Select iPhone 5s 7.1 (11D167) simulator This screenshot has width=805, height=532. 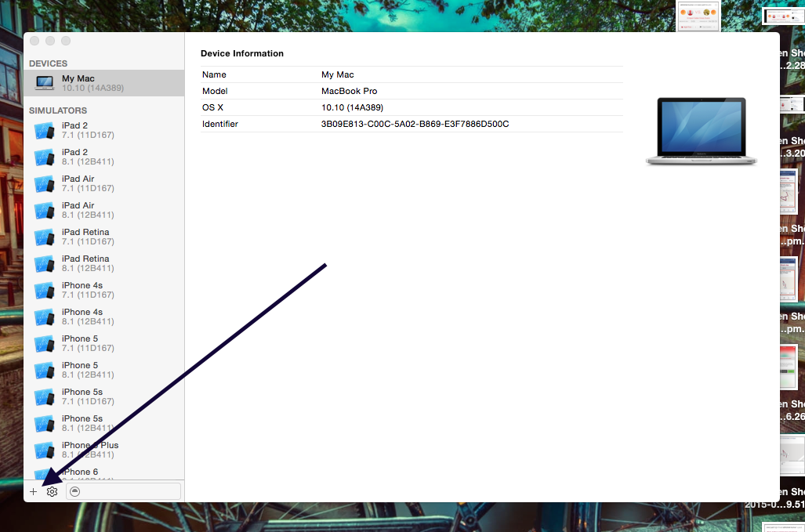[104, 397]
